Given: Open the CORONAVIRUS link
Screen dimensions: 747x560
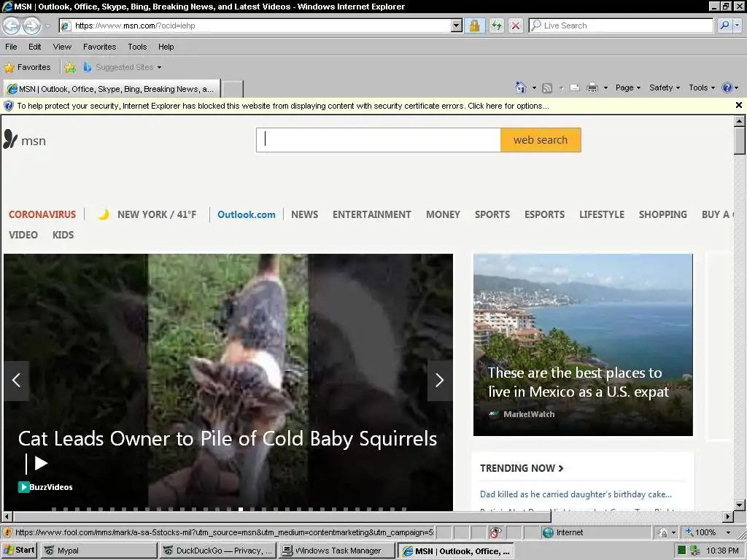Looking at the screenshot, I should coord(42,215).
